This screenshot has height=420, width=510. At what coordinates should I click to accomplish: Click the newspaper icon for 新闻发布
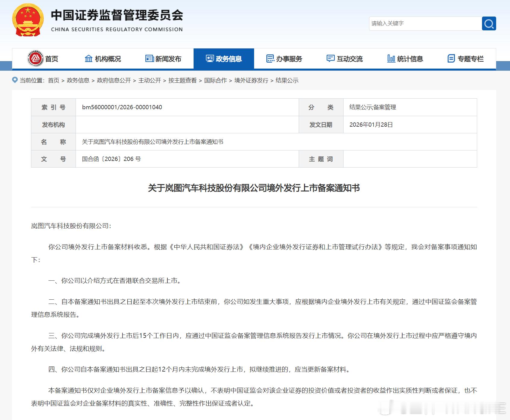[149, 58]
